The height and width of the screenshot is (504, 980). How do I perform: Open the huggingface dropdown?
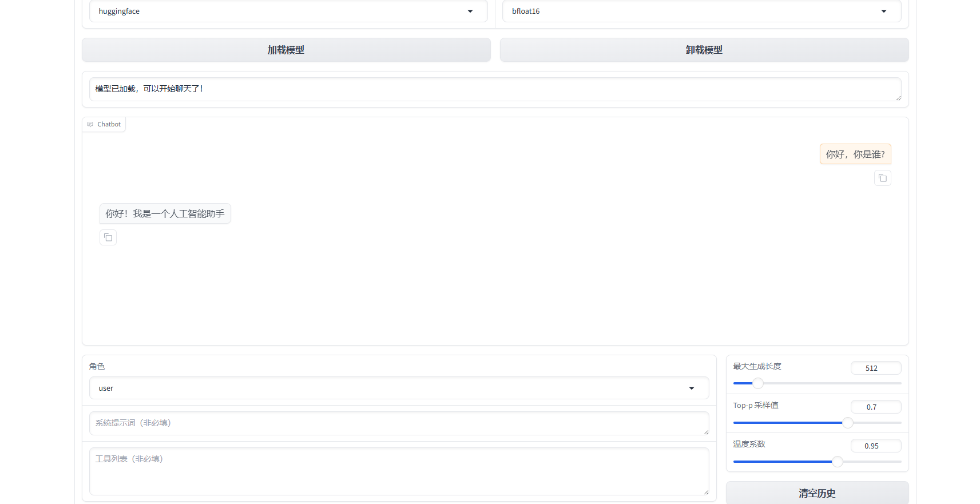[x=288, y=11]
